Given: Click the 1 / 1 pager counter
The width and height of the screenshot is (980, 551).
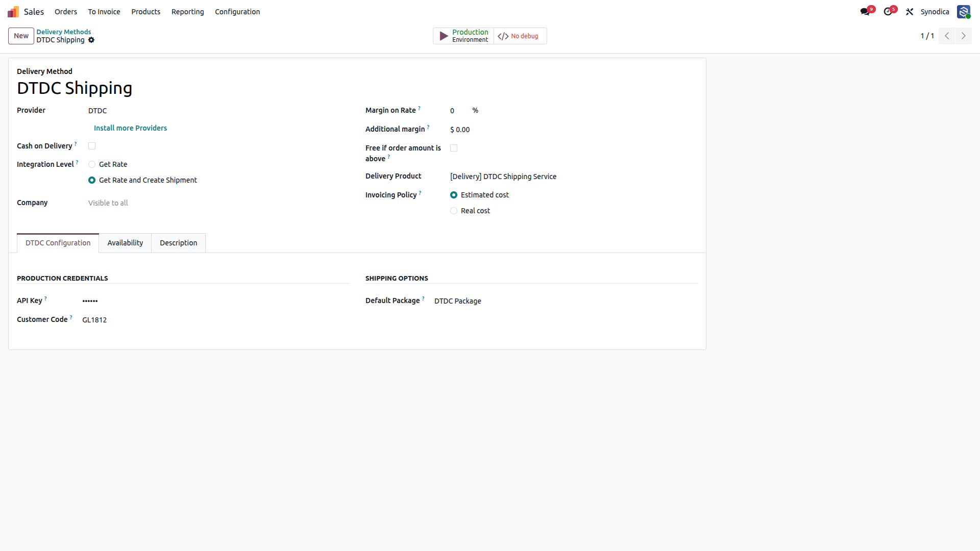Looking at the screenshot, I should coord(927,36).
